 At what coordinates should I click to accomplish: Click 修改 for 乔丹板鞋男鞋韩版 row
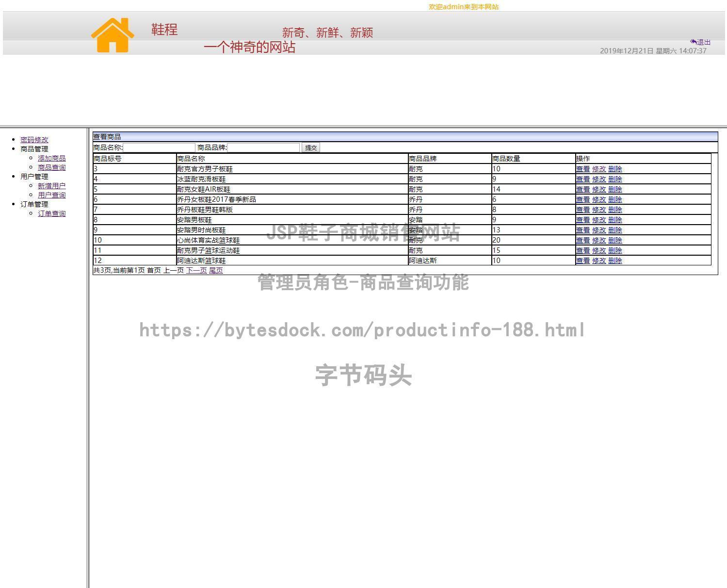(599, 210)
